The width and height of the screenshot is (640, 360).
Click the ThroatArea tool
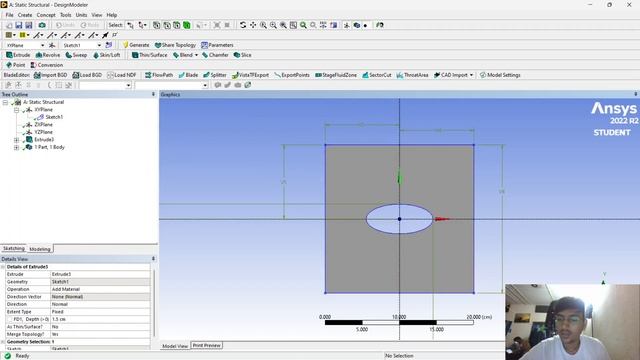point(412,75)
